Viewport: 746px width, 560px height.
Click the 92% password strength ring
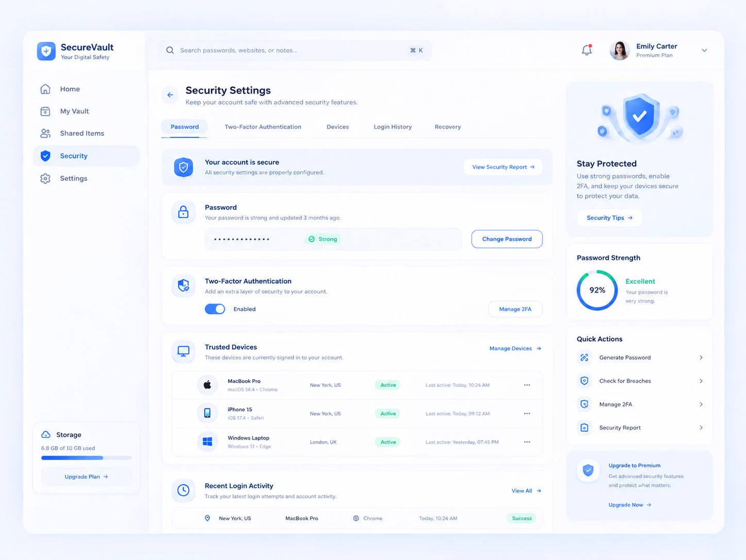(597, 291)
